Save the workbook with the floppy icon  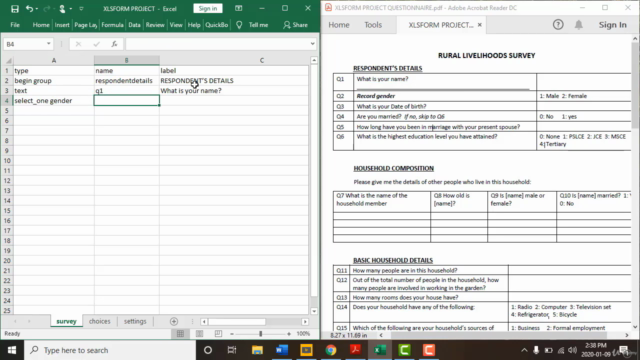point(15,9)
